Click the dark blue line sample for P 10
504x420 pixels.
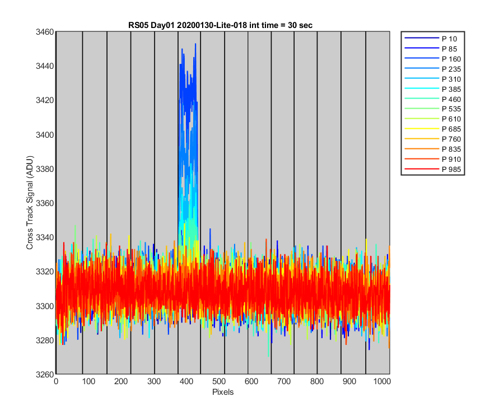click(x=422, y=38)
